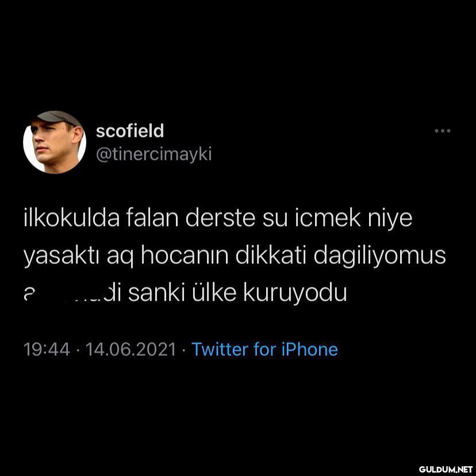Click the GULDUM.NET watermark
Screen dimensions: 476x476
pos(446,469)
